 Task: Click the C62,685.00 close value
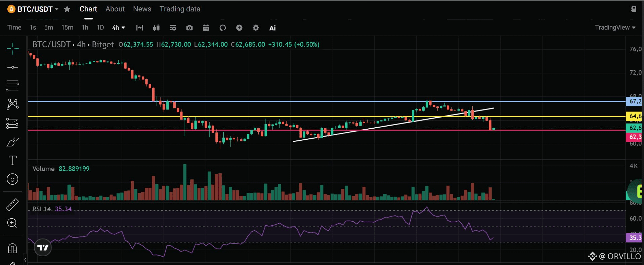pyautogui.click(x=248, y=44)
